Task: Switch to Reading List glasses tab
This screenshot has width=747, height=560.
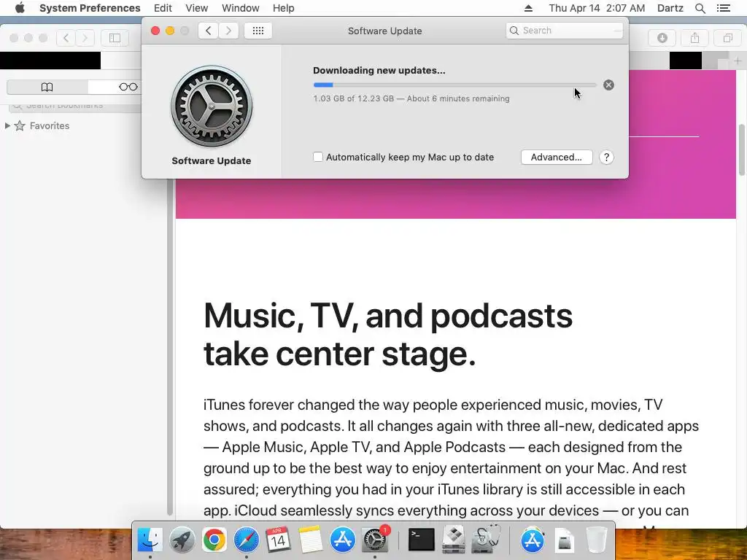Action: 128,87
